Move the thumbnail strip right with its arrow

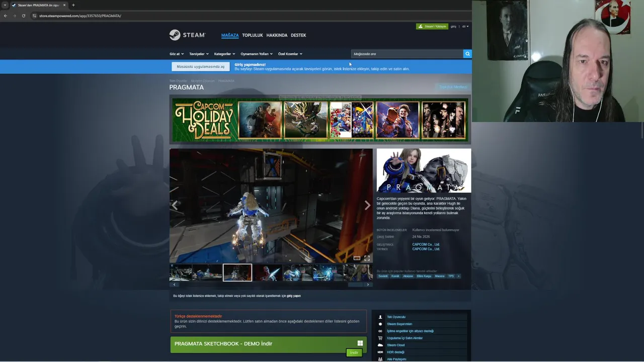click(x=368, y=285)
